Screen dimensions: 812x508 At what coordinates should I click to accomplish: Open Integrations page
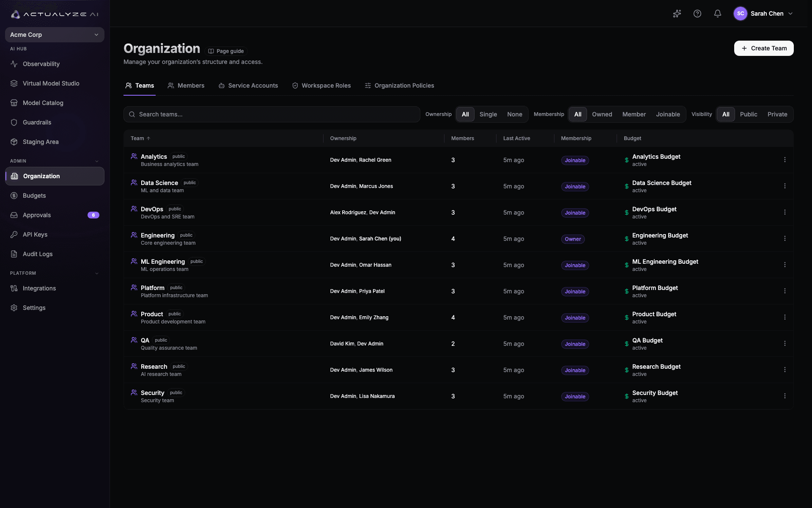coord(55,288)
